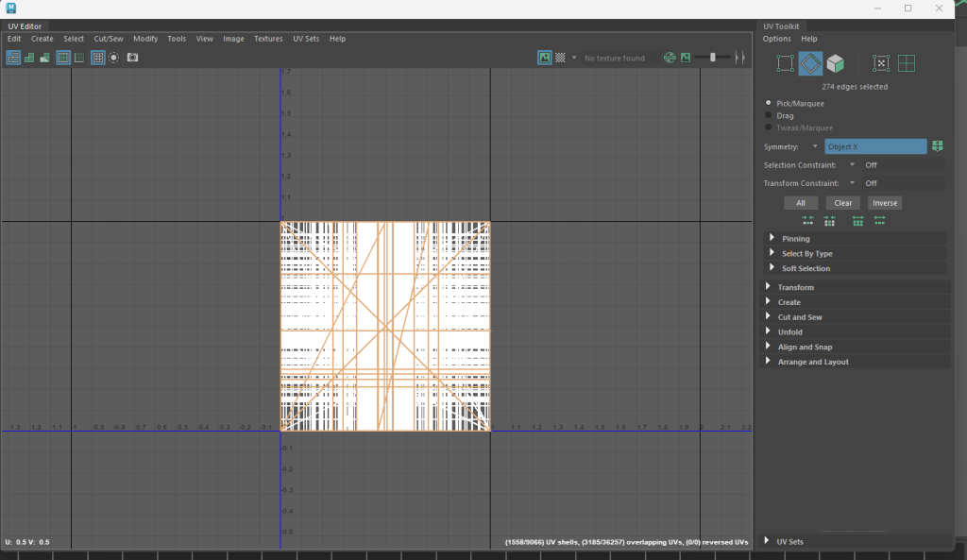Open the Cut/Sew menu
967x560 pixels.
pyautogui.click(x=108, y=39)
